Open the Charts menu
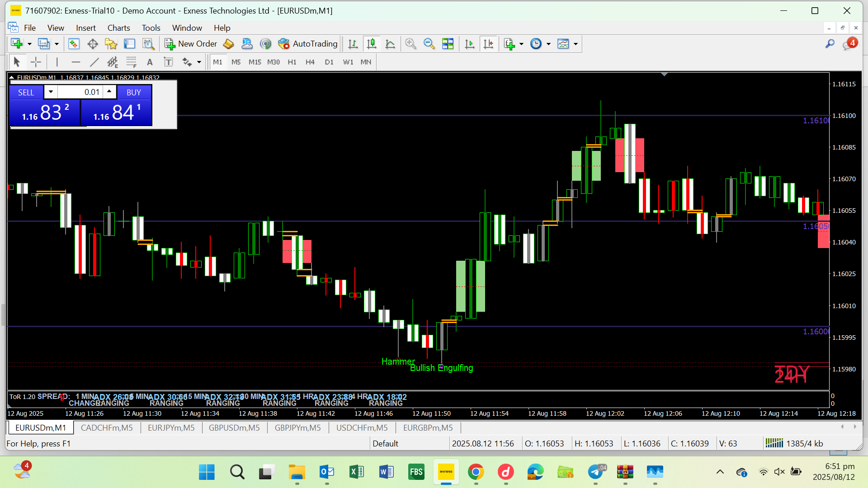868x488 pixels. click(x=118, y=28)
